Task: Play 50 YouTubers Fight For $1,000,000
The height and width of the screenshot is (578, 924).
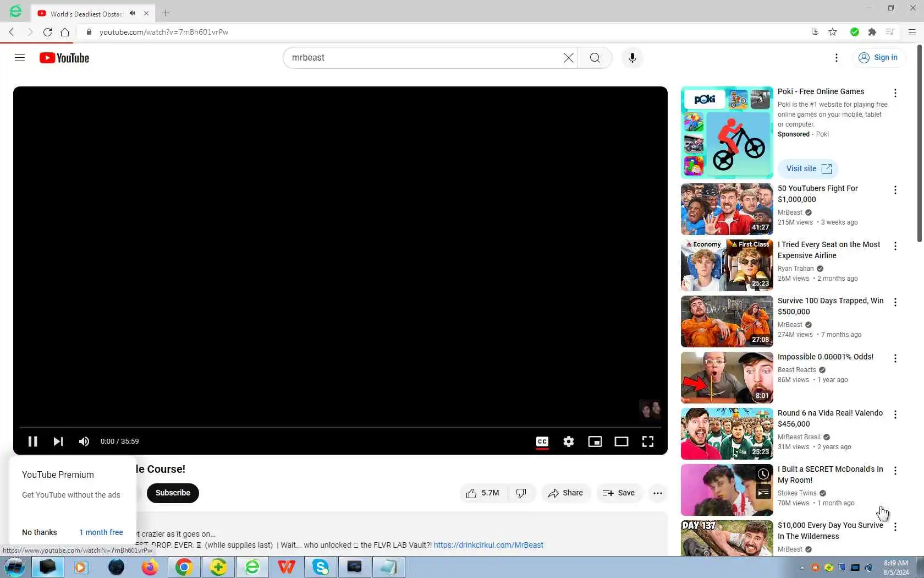Action: [727, 209]
